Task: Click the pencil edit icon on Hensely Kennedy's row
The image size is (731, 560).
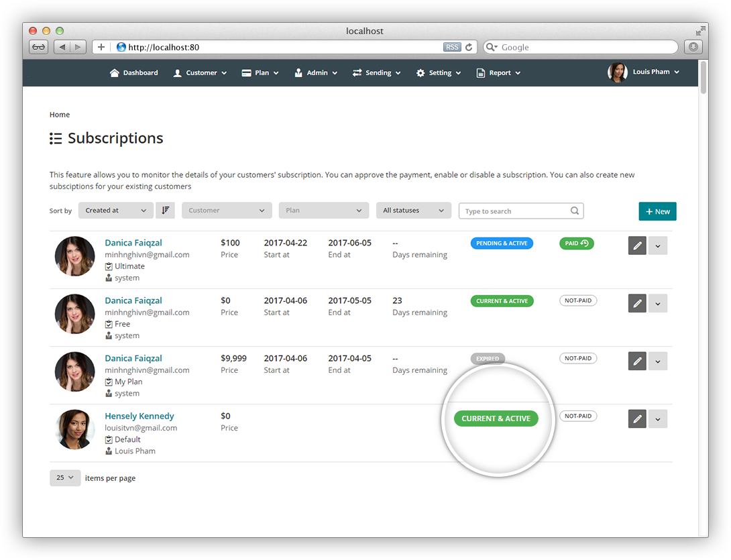Action: 636,418
